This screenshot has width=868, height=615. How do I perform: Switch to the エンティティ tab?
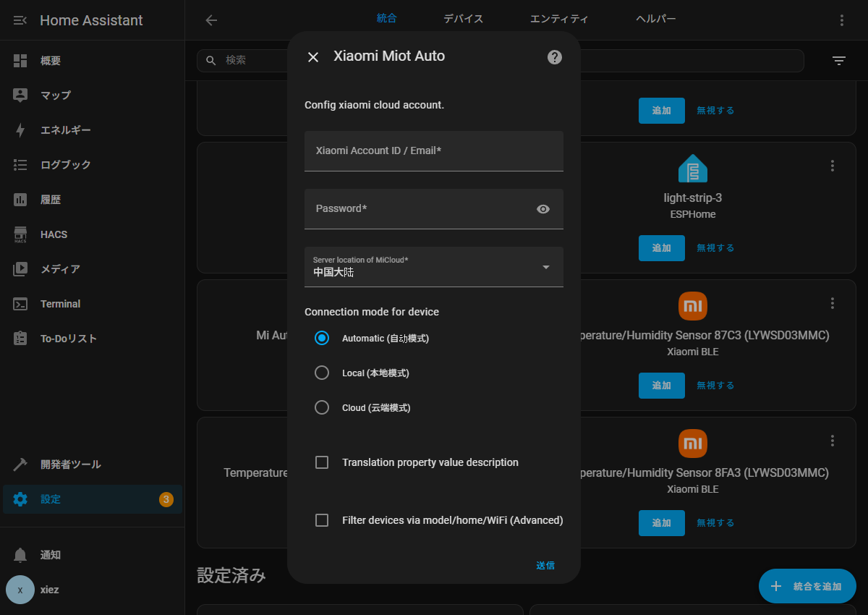[559, 20]
